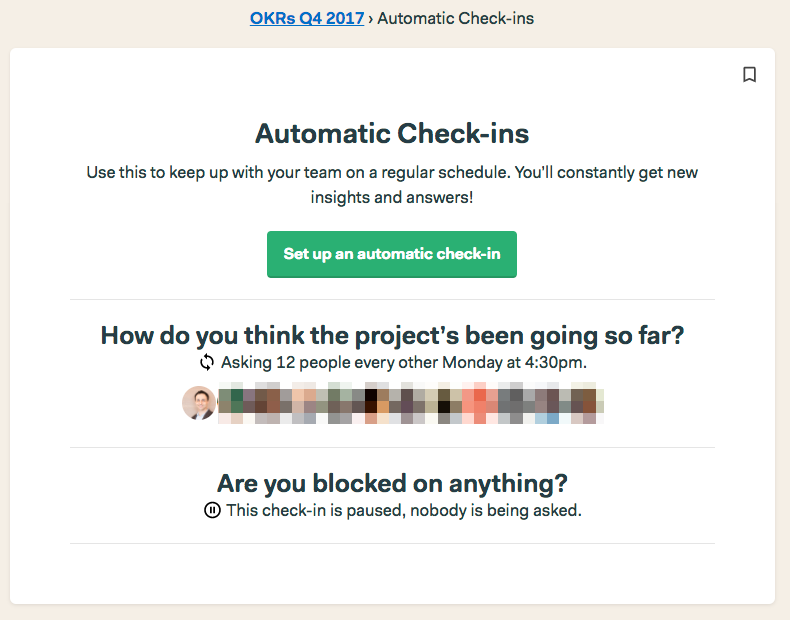Open the OKRs Q4 2017 breadcrumb link
The image size is (790, 620).
coord(307,18)
